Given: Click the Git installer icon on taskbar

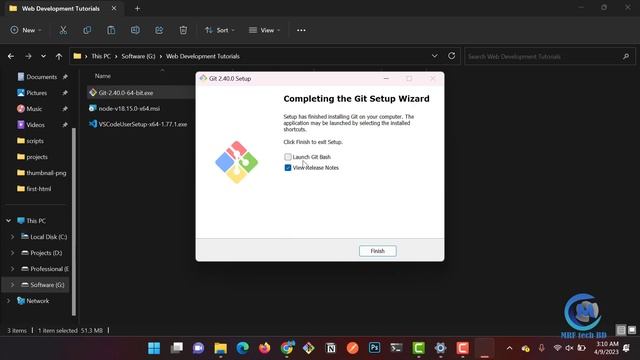Looking at the screenshot, I should coord(309,348).
